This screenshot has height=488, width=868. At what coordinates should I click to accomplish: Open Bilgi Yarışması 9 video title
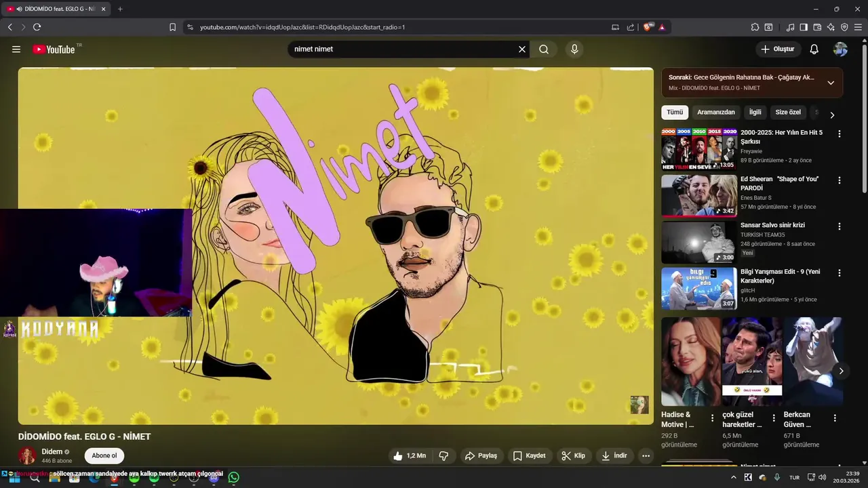click(780, 276)
